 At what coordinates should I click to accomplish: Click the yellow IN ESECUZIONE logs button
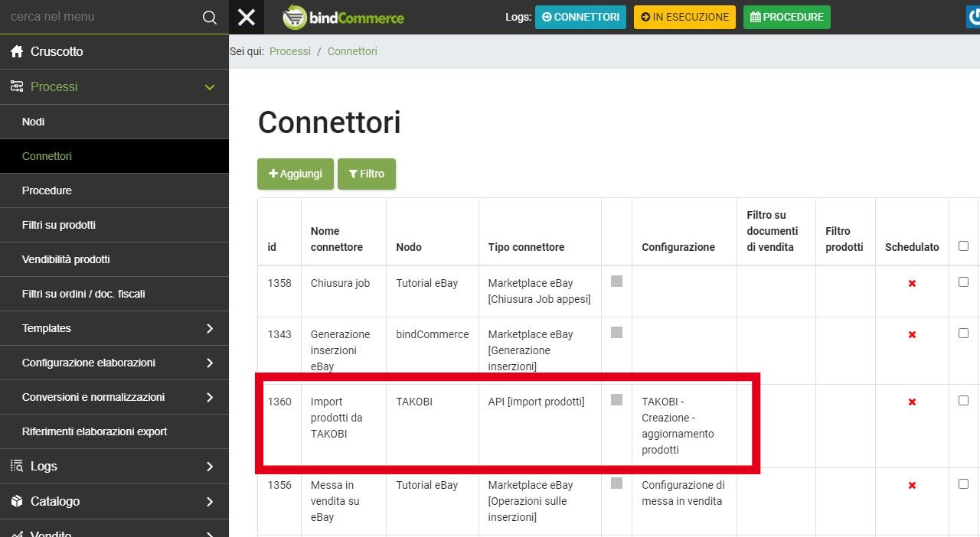click(x=684, y=17)
